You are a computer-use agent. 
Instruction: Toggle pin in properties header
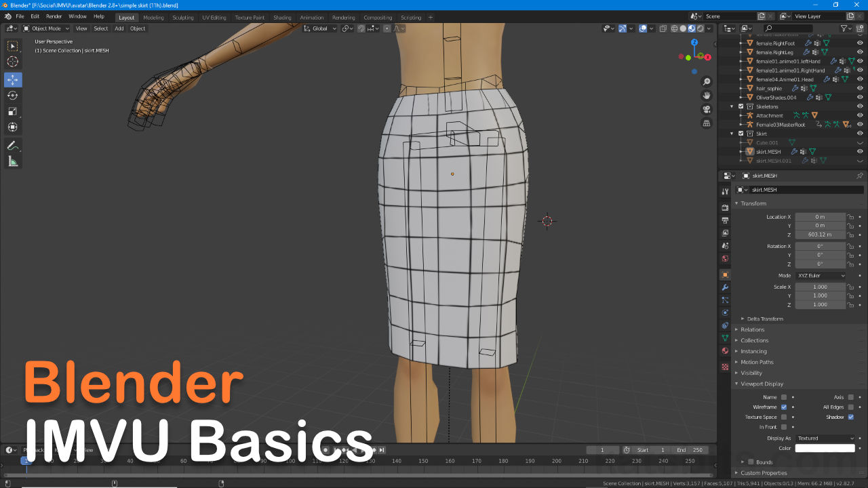pyautogui.click(x=860, y=176)
